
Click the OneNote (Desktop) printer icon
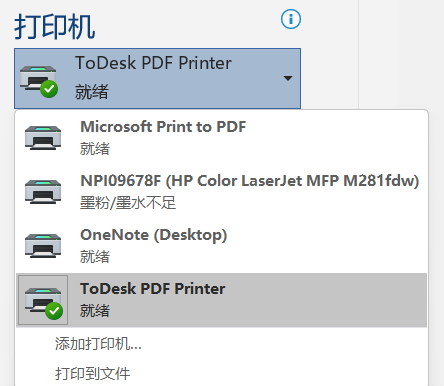[x=43, y=246]
